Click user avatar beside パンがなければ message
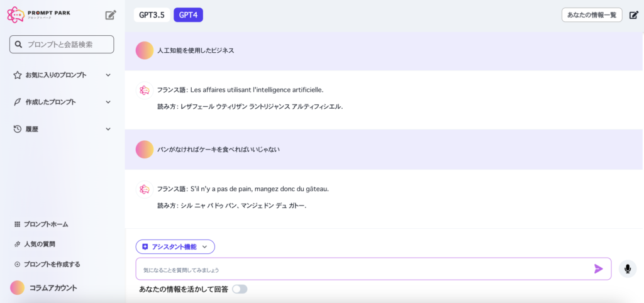The height and width of the screenshot is (303, 644). click(145, 150)
